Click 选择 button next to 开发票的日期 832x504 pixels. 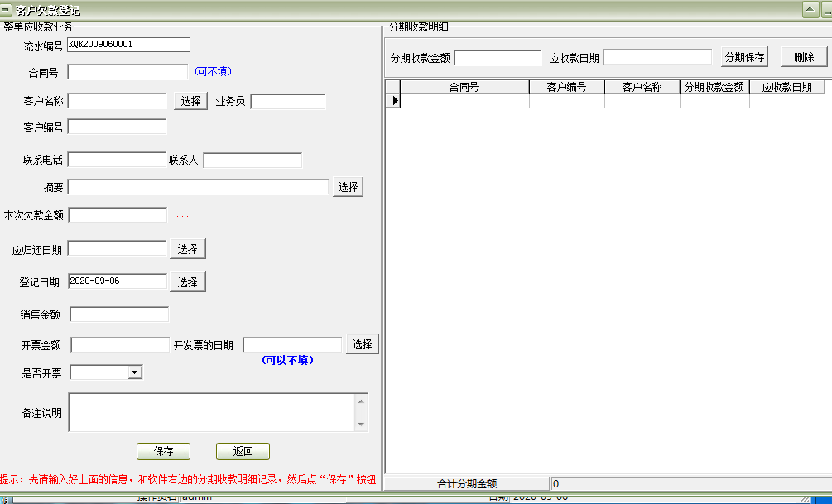[363, 343]
